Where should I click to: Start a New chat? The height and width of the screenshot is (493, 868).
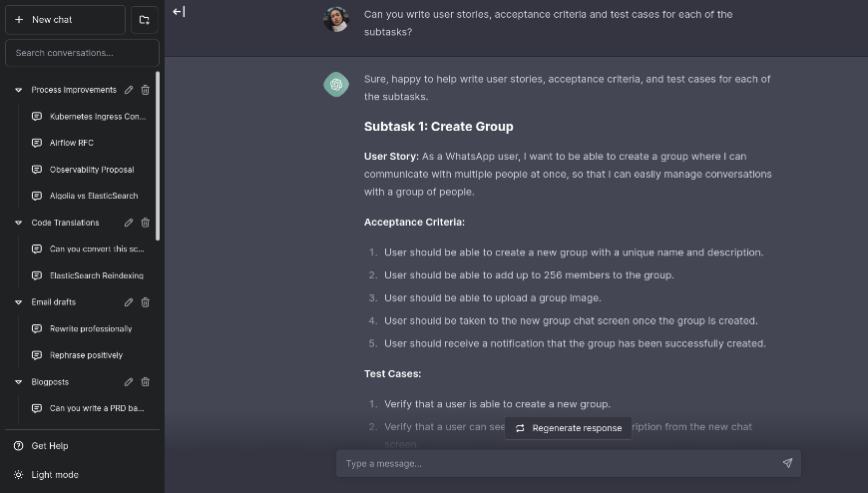click(x=65, y=20)
